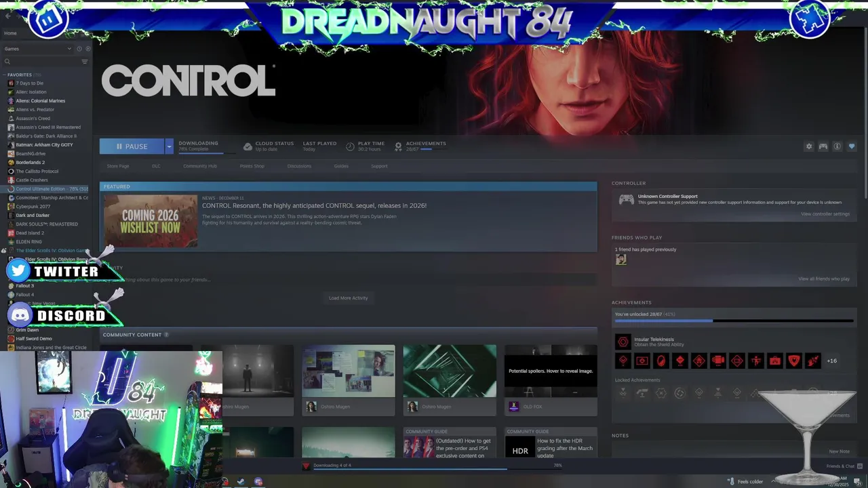Image resolution: width=868 pixels, height=488 pixels.
Task: Click Feels colder weather taskbar widget
Action: 746,482
